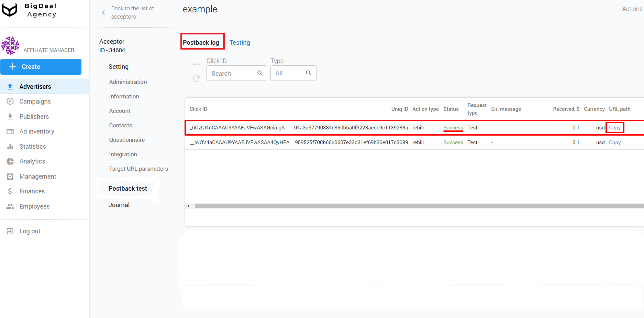Switch to the Testing tab

[x=240, y=42]
